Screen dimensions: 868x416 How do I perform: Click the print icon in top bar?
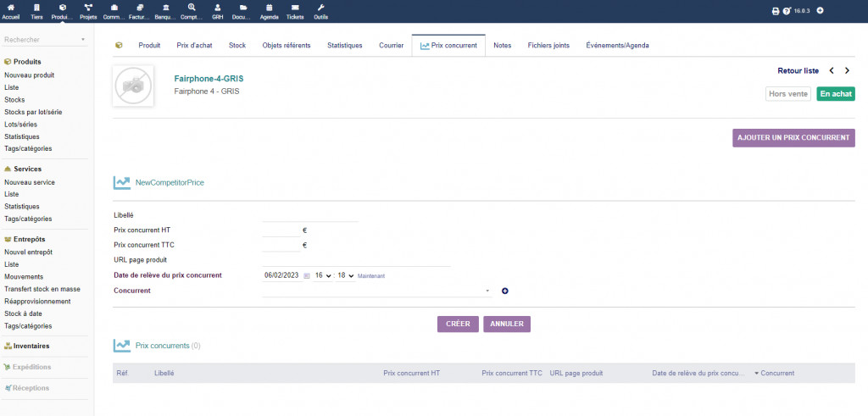point(776,10)
